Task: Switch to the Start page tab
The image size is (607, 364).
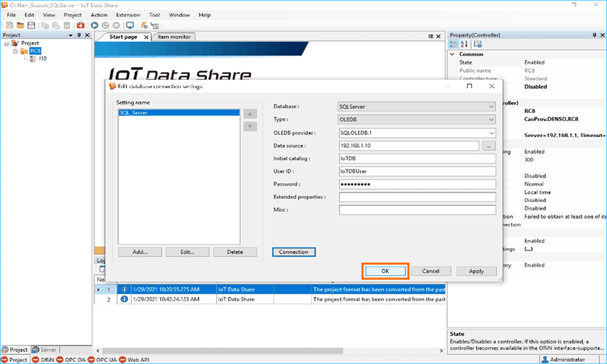Action: (123, 37)
